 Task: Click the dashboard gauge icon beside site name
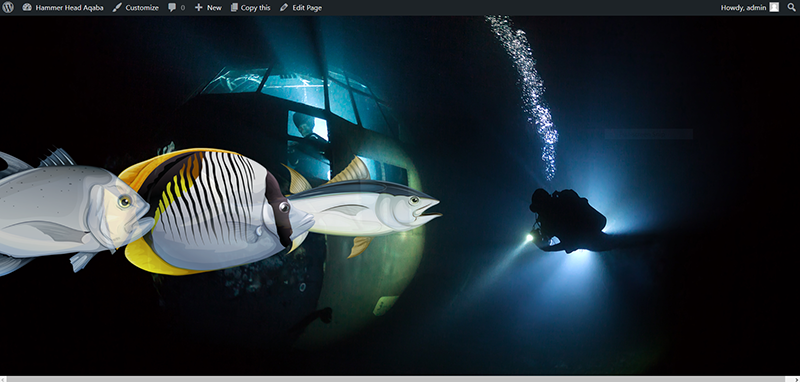(27, 8)
